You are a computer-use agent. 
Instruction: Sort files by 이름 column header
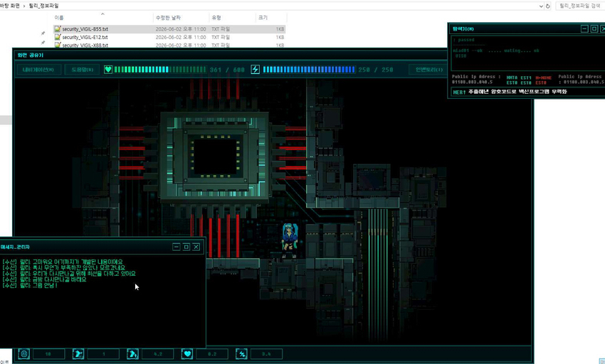point(59,18)
